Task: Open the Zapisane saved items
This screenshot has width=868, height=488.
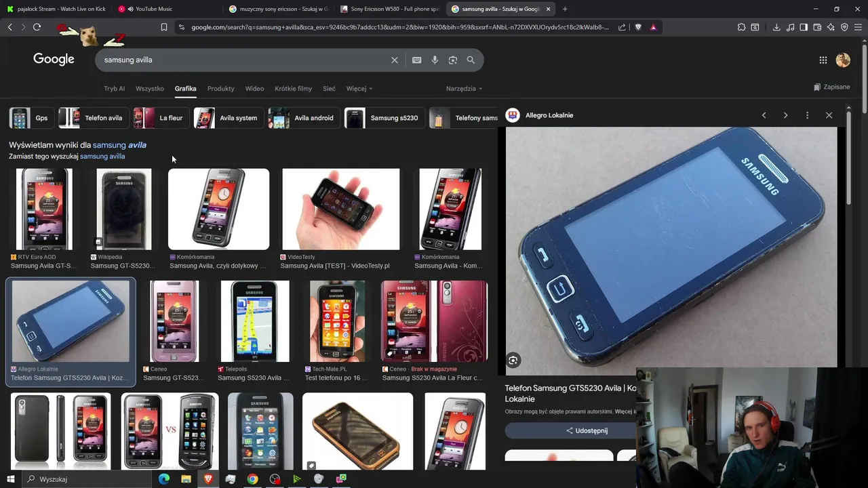Action: [831, 87]
